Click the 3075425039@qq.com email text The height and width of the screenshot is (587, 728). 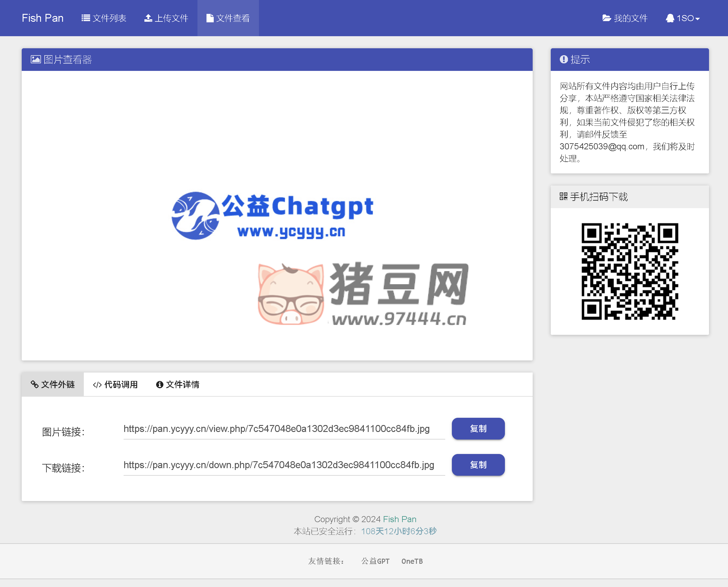[x=602, y=146]
